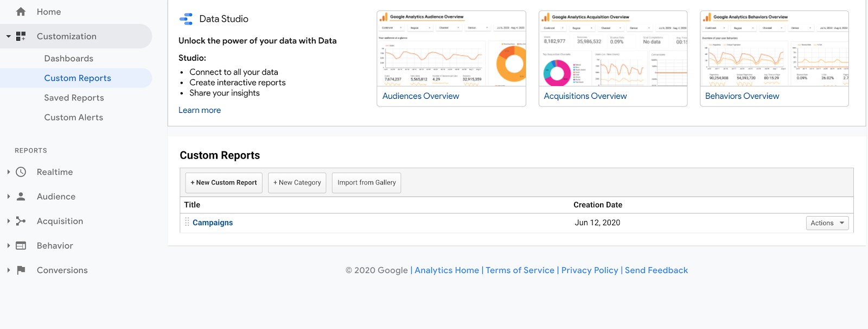The image size is (868, 329).
Task: Click the Creation Date column header
Action: [x=598, y=205]
